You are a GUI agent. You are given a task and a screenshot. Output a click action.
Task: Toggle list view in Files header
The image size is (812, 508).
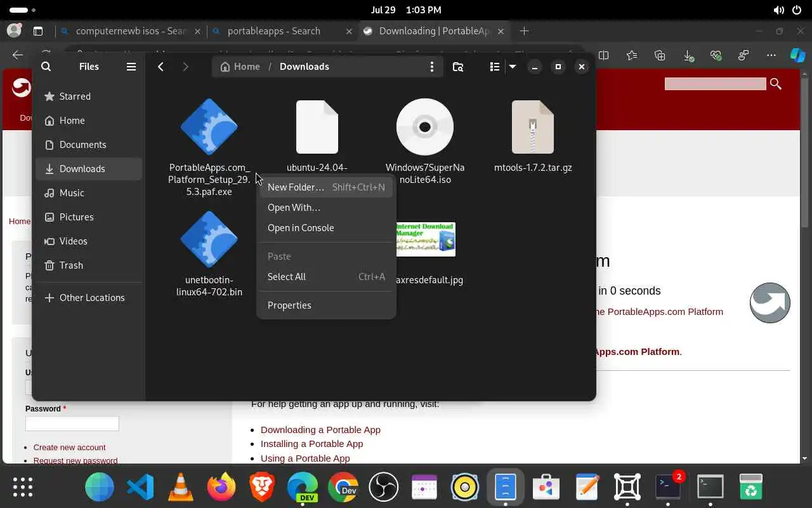point(495,67)
